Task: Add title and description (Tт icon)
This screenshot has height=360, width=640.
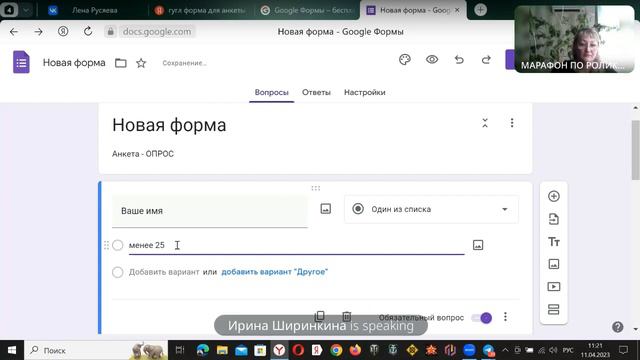Action: (x=553, y=242)
